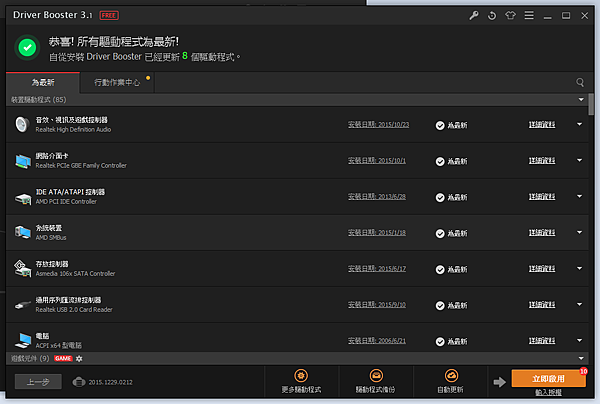Click the Realtek PCIe GBE network card icon

click(23, 161)
